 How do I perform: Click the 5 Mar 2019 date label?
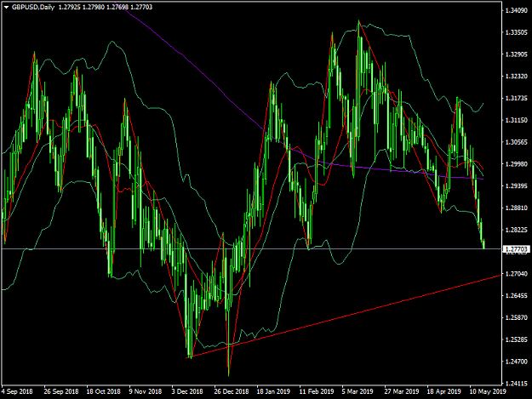point(358,391)
